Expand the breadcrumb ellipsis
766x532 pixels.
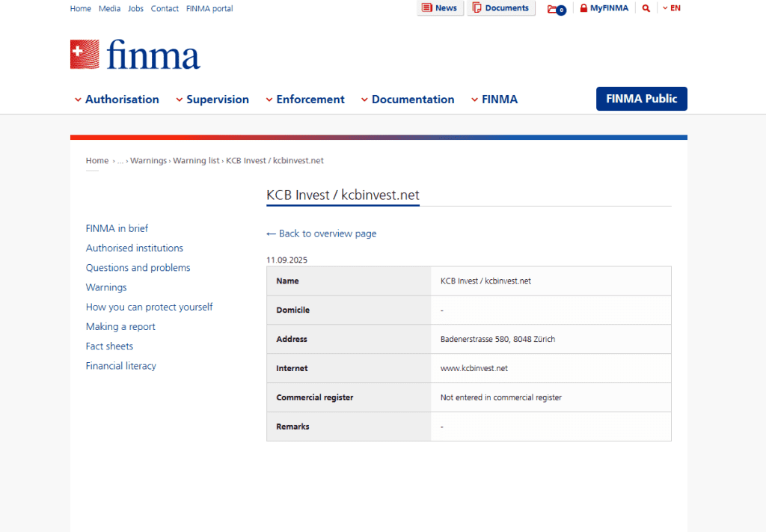[x=120, y=161]
